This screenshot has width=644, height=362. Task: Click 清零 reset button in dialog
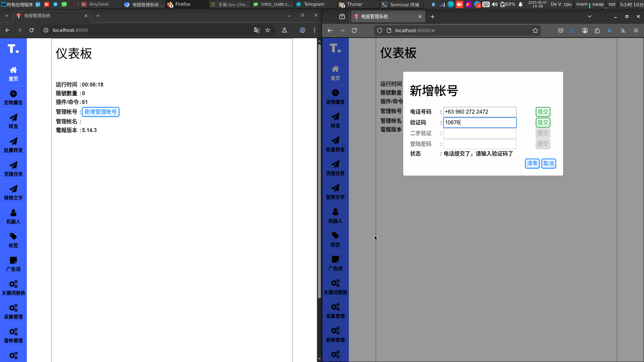pos(532,164)
